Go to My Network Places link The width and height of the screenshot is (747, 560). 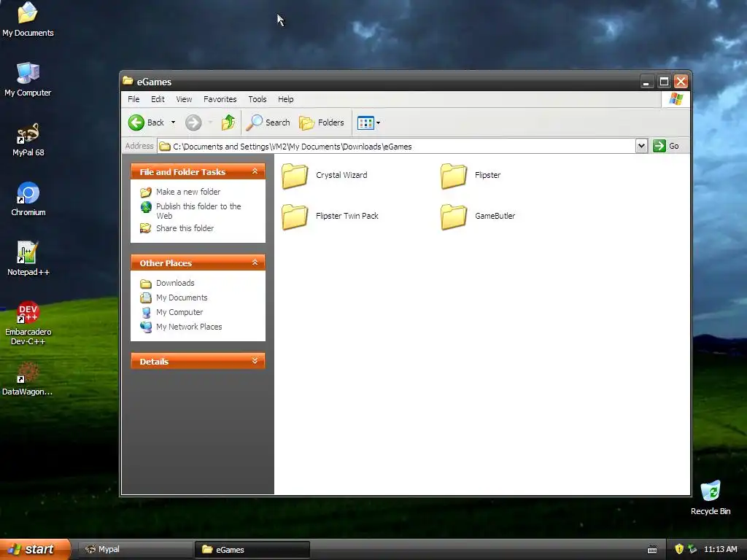pos(189,327)
